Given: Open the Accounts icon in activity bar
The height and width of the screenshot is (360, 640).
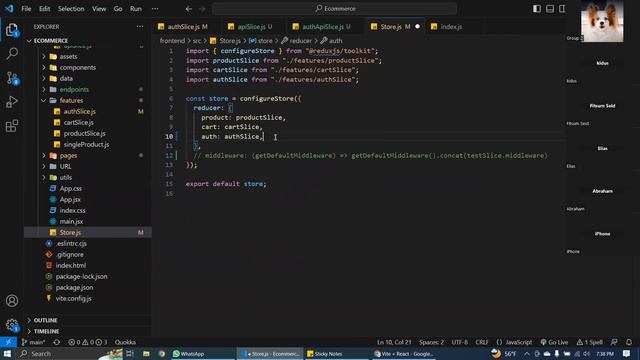Looking at the screenshot, I should [12, 301].
